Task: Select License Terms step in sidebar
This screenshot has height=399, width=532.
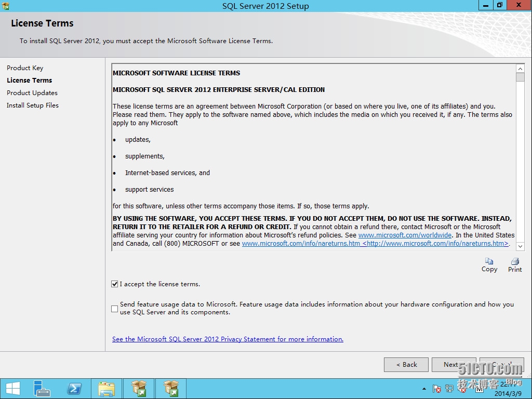Action: pyautogui.click(x=30, y=81)
